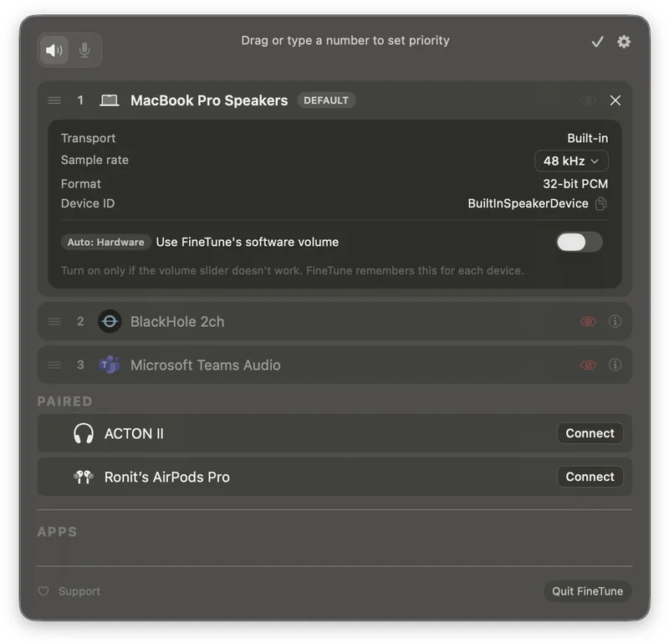Switch to the output speaker devices tab
Viewport: 669px width, 644px height.
pos(54,50)
